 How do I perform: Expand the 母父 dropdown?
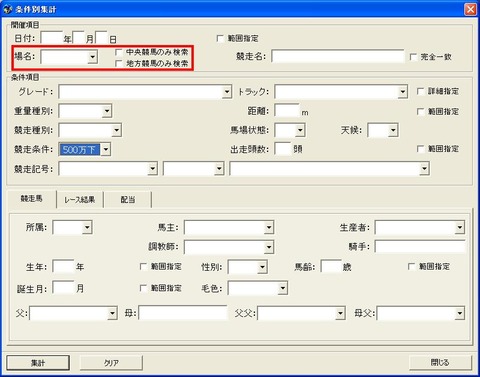point(460,313)
